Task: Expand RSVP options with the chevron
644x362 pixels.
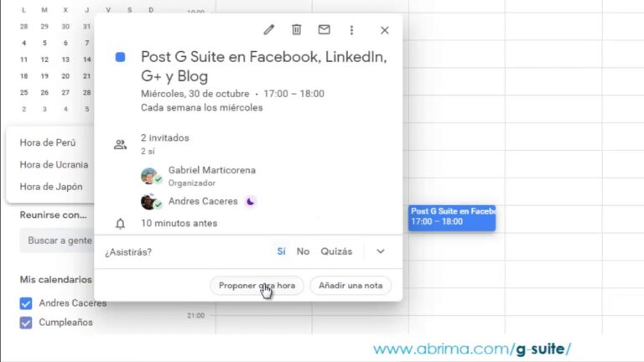Action: tap(381, 251)
